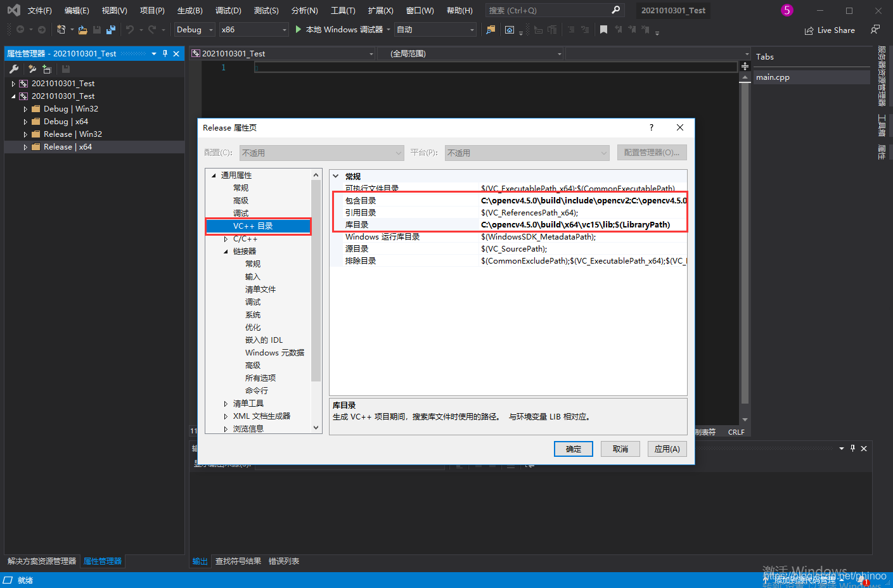Open the 文件(F) menu
The image size is (893, 588).
point(39,10)
